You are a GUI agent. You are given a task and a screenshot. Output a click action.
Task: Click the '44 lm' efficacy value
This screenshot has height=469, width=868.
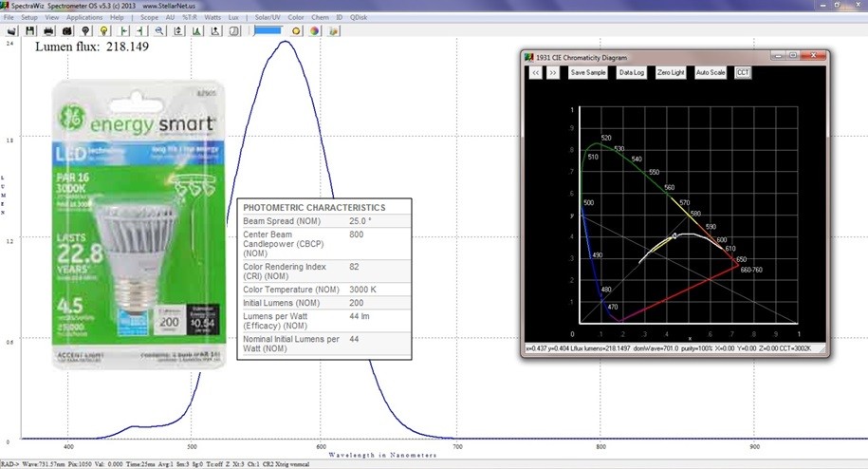tap(360, 316)
